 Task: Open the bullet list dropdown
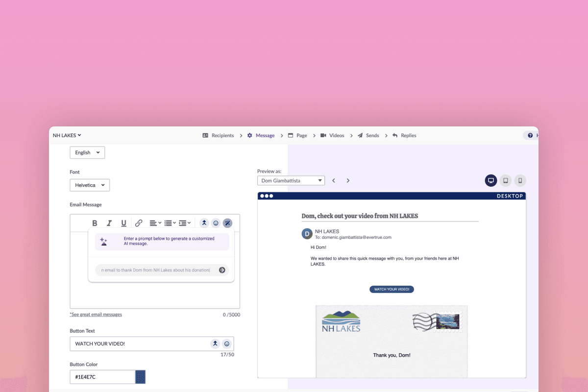[x=170, y=223]
